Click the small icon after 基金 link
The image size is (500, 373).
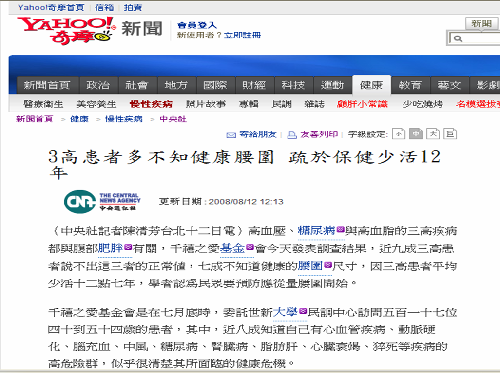(250, 247)
